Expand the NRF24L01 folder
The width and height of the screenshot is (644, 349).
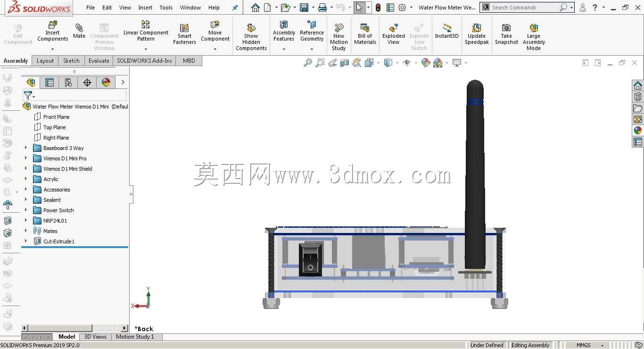click(26, 221)
